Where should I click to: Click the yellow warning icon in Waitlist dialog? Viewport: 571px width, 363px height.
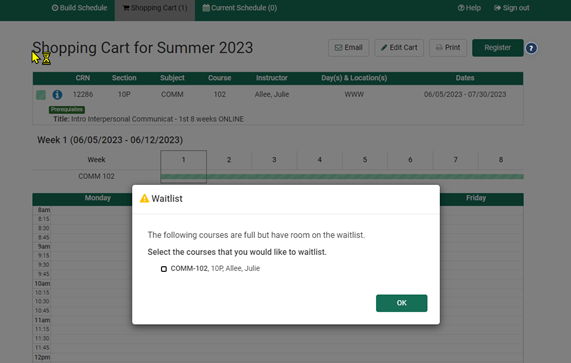tap(145, 198)
